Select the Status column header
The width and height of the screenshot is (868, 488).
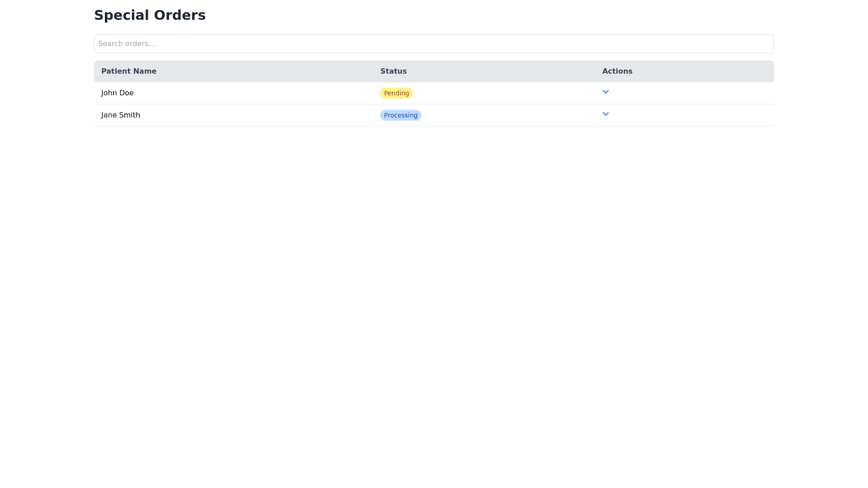[x=393, y=71]
